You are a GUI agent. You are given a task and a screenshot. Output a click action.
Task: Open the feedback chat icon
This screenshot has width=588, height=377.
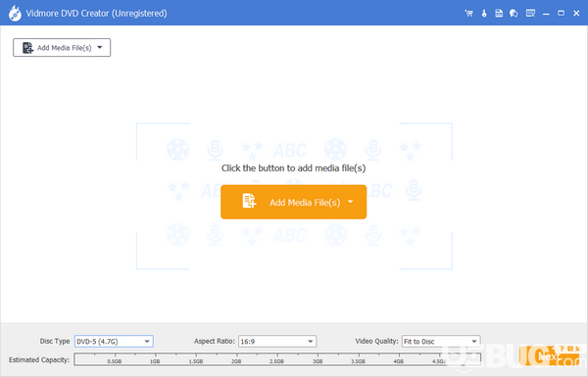(514, 13)
